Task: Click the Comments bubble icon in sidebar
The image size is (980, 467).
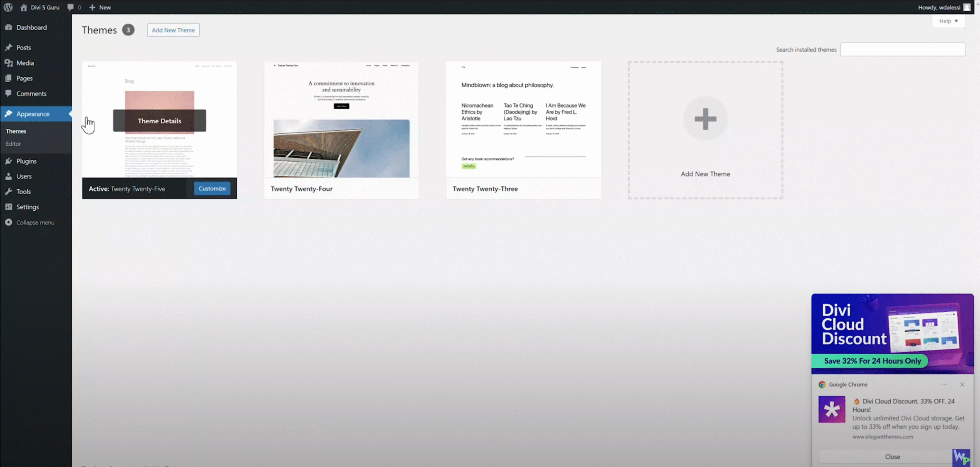Action: (9, 93)
